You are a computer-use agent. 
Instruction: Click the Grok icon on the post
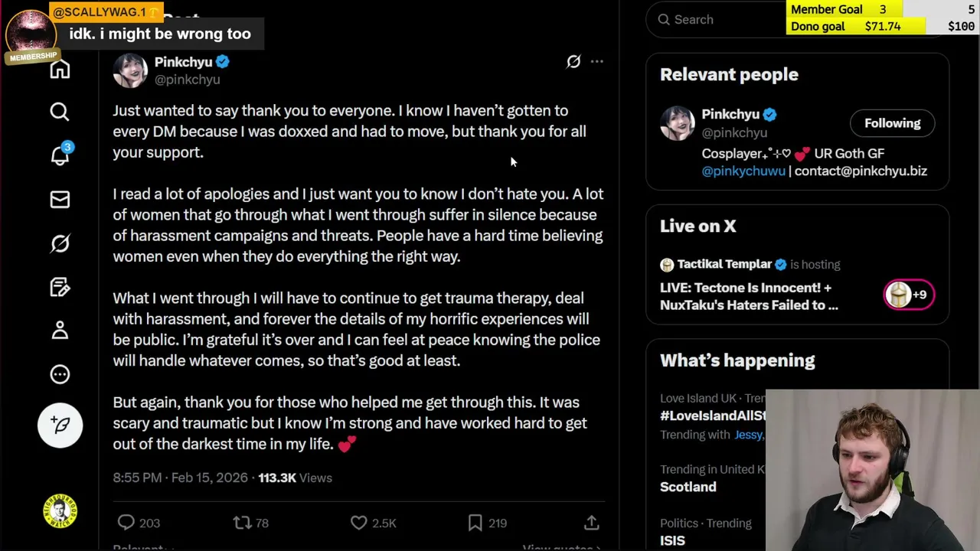pyautogui.click(x=573, y=62)
